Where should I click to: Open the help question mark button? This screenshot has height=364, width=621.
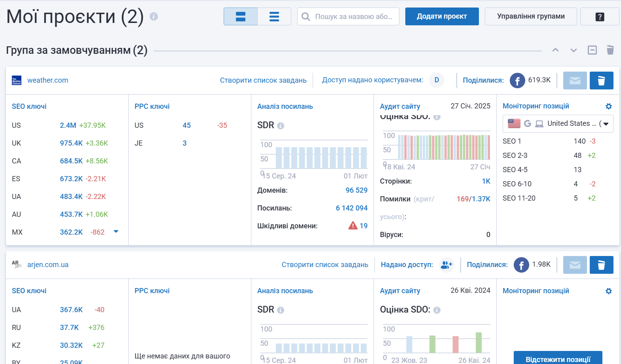600,17
